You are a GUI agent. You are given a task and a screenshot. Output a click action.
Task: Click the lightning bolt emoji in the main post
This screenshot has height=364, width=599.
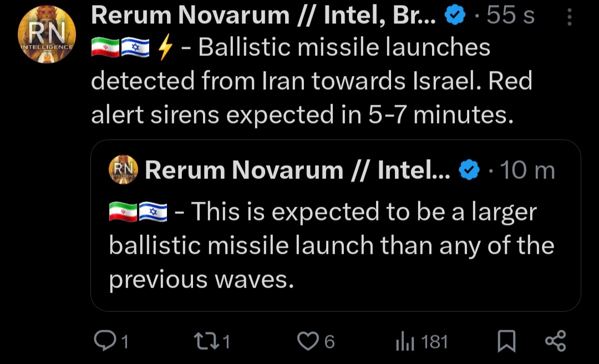point(165,48)
